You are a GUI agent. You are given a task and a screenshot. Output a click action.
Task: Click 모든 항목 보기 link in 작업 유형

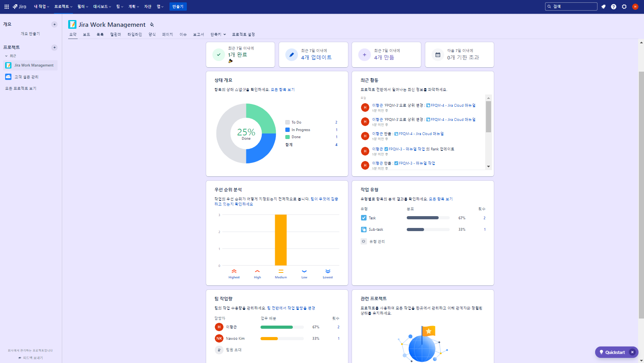pos(441,199)
